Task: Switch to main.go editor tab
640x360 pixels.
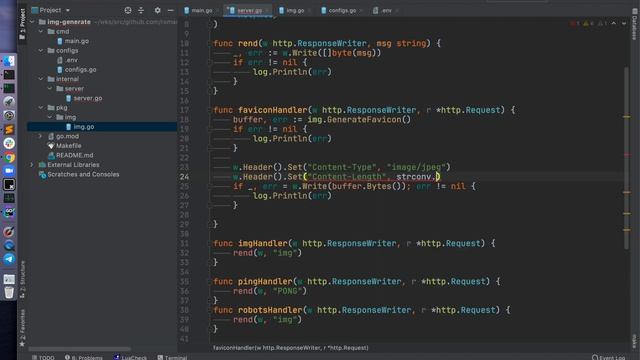Action: (202, 11)
